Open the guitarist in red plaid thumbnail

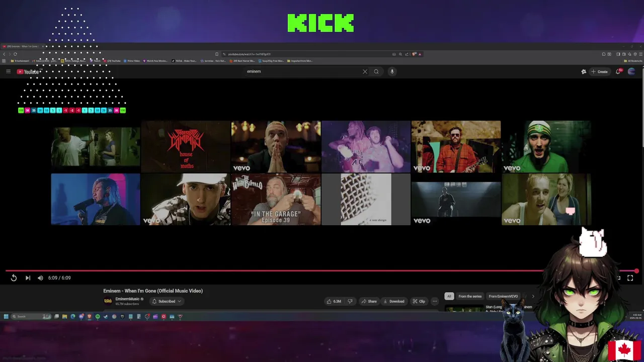pyautogui.click(x=456, y=146)
